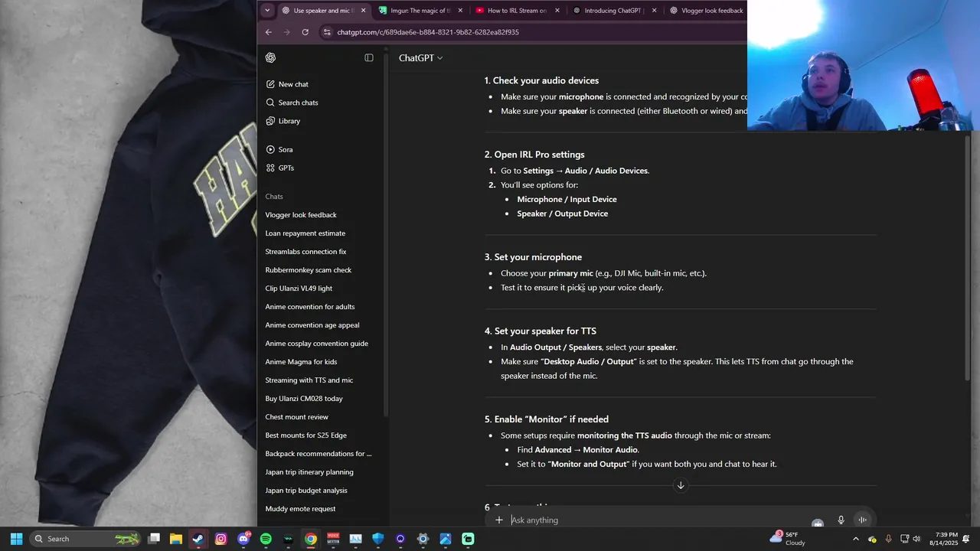Open Sora from the sidebar
The image size is (980, 551).
[x=279, y=149]
